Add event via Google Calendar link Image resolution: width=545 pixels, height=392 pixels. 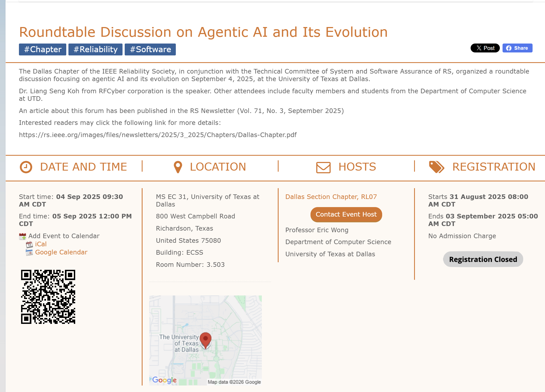click(x=61, y=252)
